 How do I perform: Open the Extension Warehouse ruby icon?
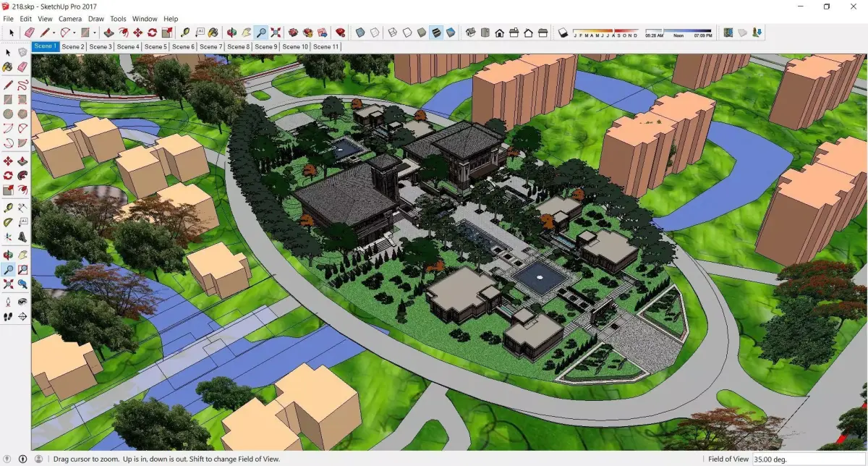[x=340, y=33]
